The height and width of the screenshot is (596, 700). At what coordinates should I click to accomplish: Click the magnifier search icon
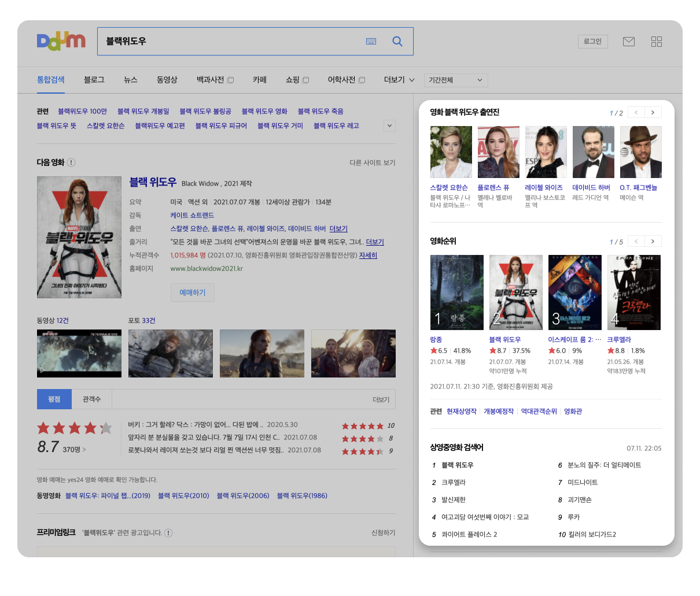click(x=397, y=42)
